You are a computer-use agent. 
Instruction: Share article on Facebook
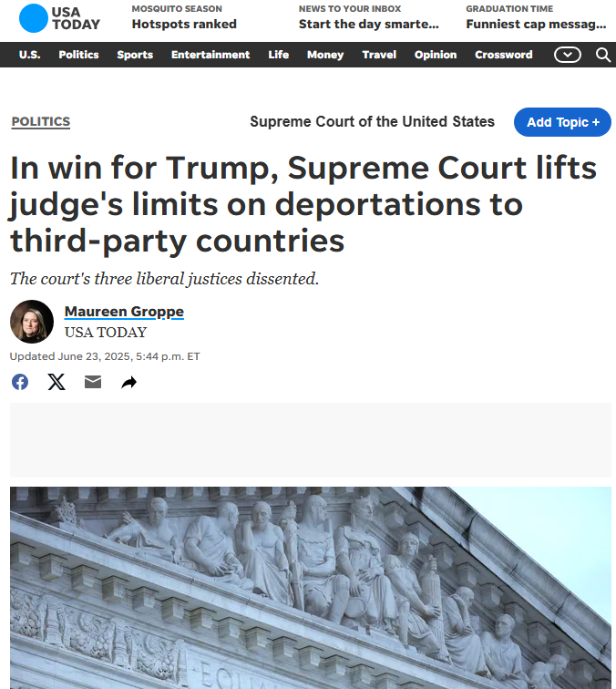pyautogui.click(x=20, y=382)
